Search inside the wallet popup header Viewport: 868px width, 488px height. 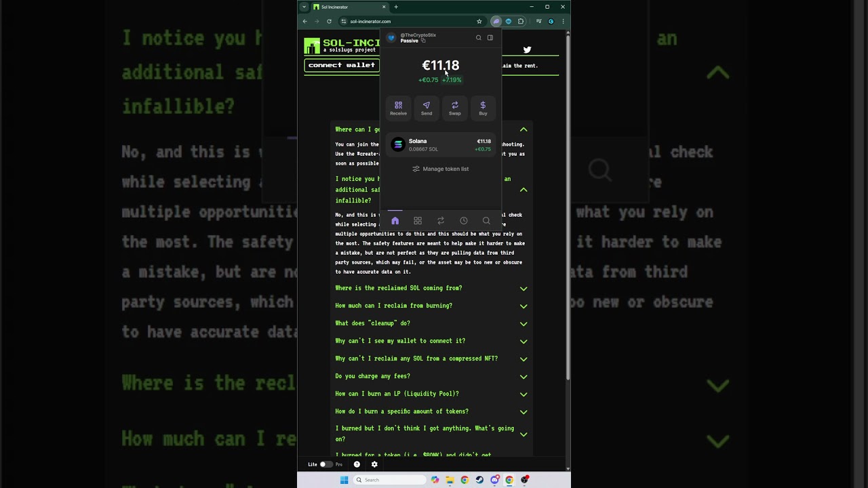click(479, 38)
